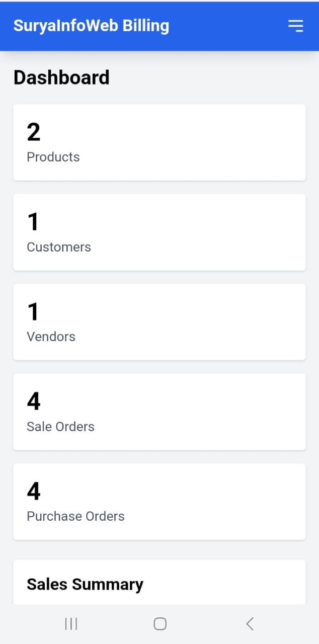
Task: Open the Sale Orders card
Action: click(x=159, y=412)
